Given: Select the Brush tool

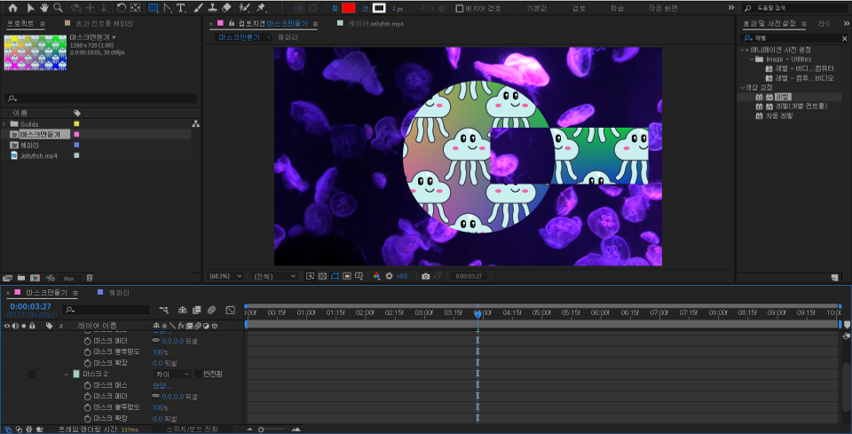Looking at the screenshot, I should coord(199,8).
